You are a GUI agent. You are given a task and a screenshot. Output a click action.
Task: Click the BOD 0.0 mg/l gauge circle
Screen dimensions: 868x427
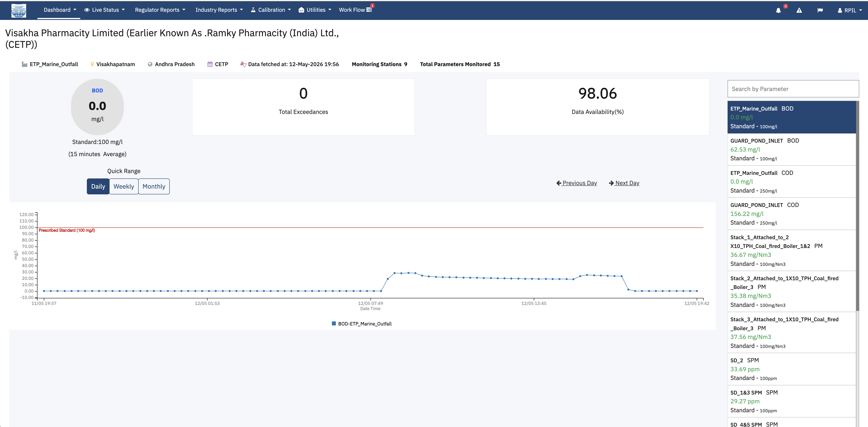tap(97, 107)
